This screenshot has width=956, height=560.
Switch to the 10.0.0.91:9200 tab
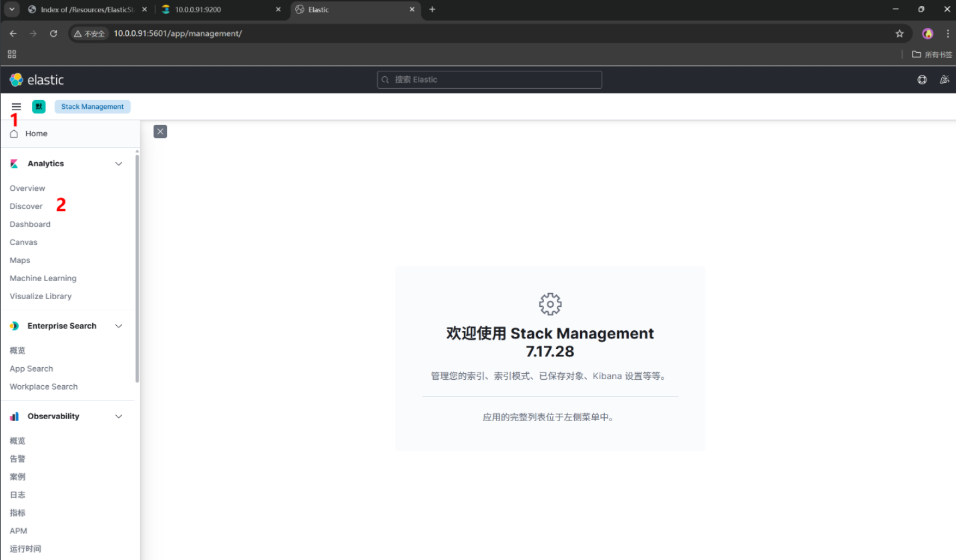pos(221,9)
